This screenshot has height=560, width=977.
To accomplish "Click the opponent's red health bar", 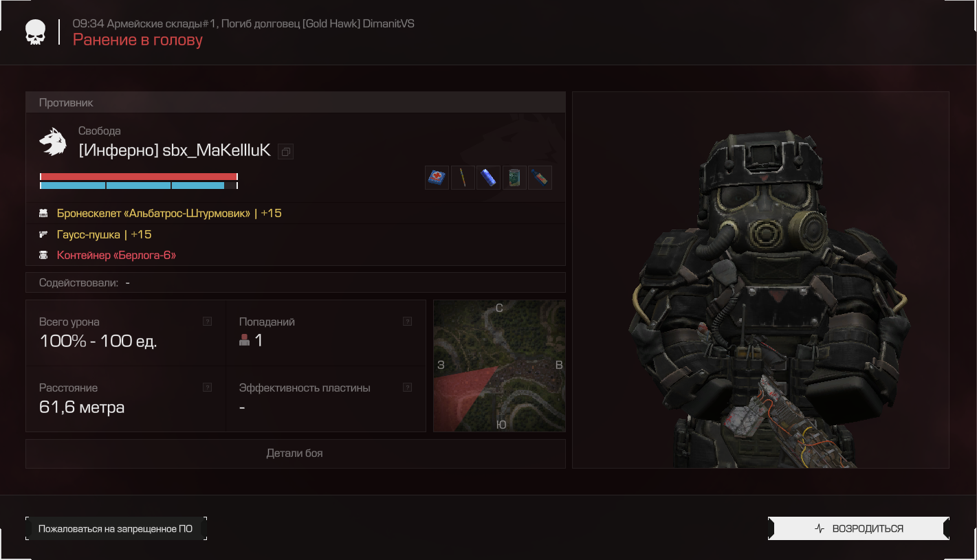I will [x=139, y=177].
